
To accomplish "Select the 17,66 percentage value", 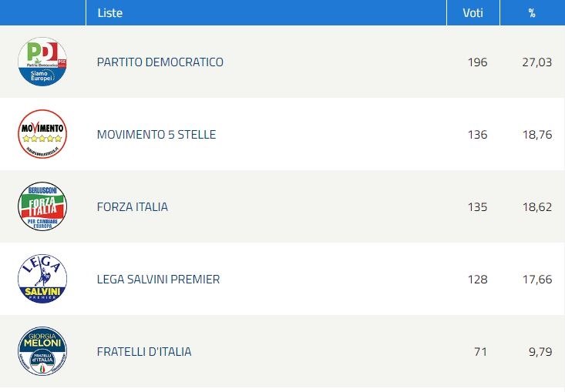I will point(537,279).
